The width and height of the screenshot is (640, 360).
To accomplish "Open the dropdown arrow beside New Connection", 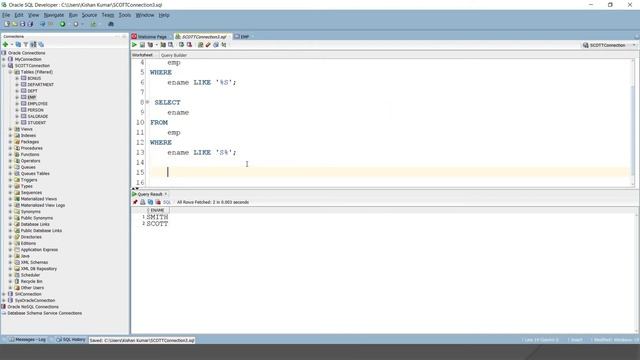I will [x=12, y=44].
